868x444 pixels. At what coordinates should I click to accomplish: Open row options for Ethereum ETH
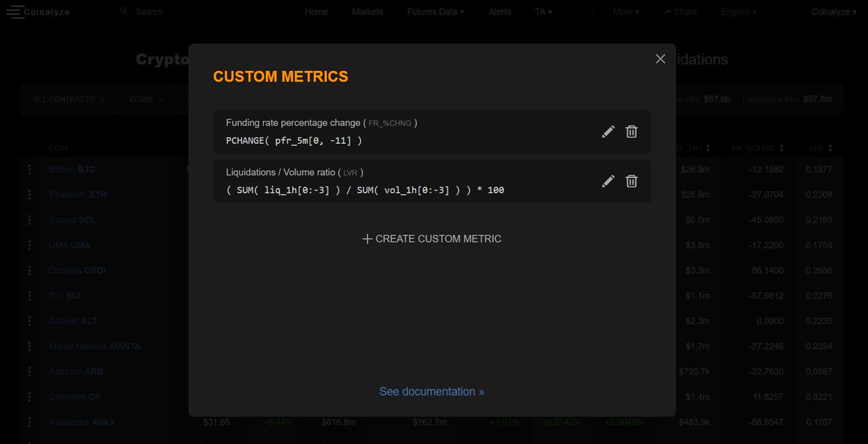pos(30,195)
